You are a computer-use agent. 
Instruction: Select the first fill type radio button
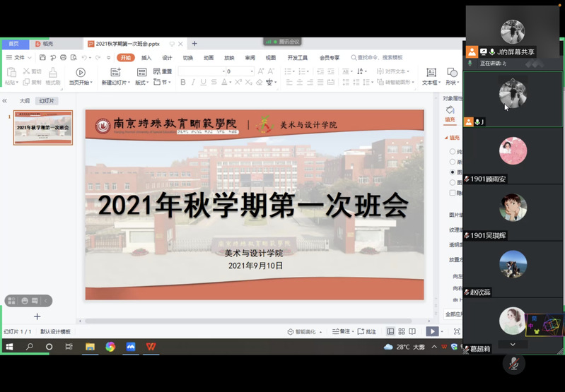[x=453, y=151]
